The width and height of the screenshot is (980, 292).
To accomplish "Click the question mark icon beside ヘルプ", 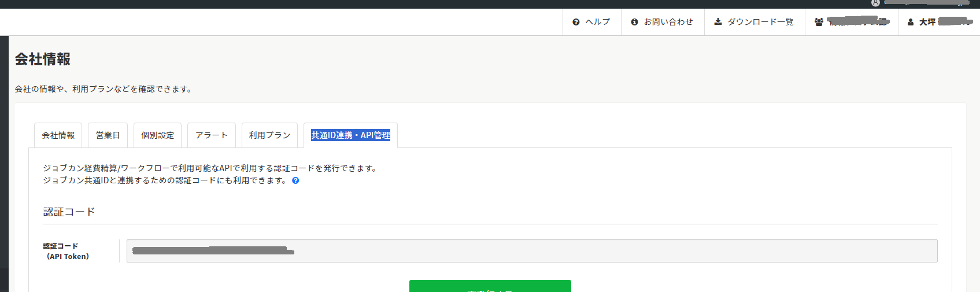I will coord(576,22).
